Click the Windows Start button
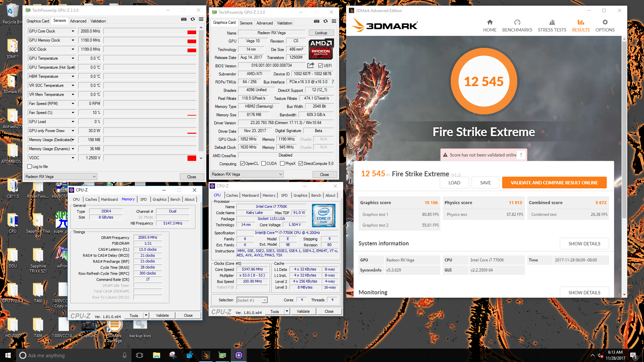644x362 pixels. [8, 355]
